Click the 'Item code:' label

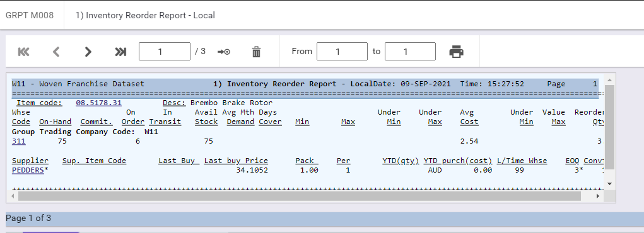tap(40, 103)
